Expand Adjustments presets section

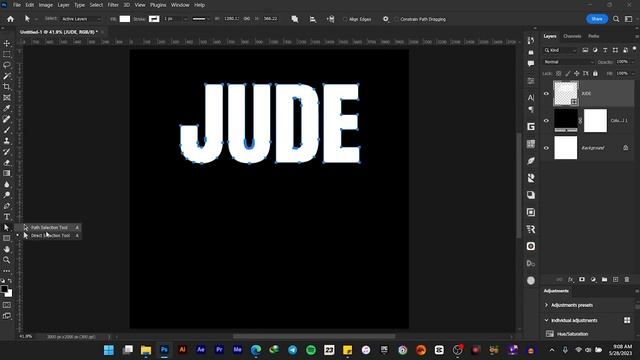pyautogui.click(x=547, y=305)
